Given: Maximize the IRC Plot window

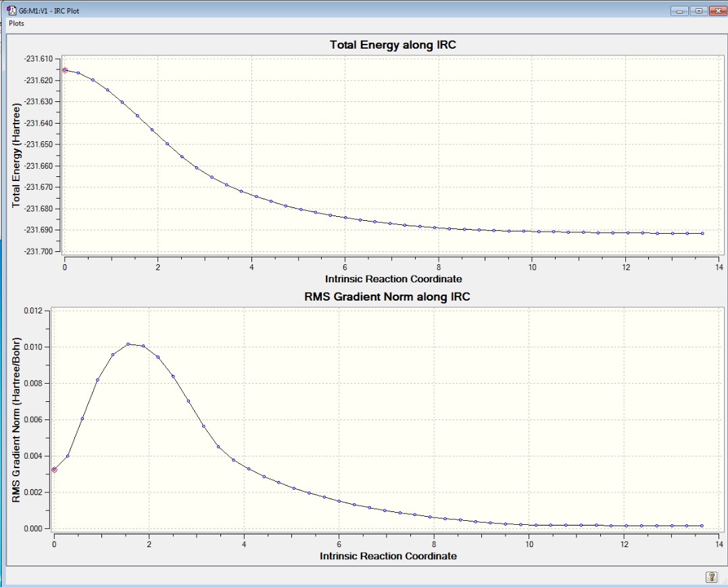Looking at the screenshot, I should [699, 11].
